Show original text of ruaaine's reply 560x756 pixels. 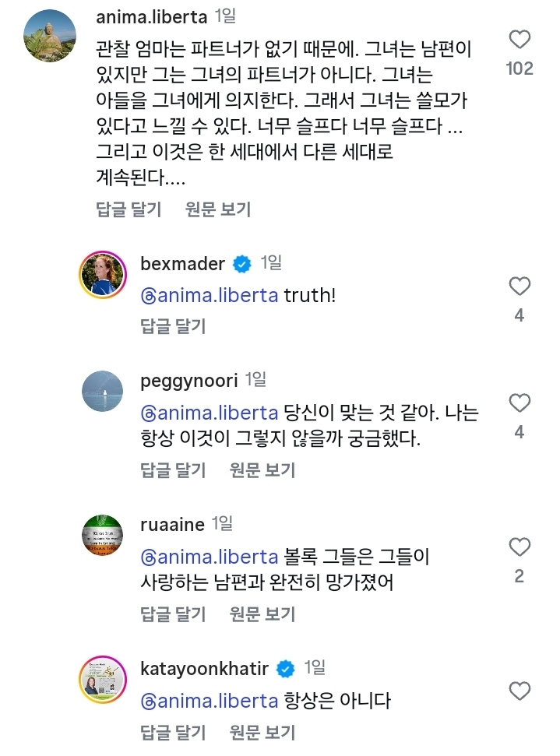[x=262, y=614]
